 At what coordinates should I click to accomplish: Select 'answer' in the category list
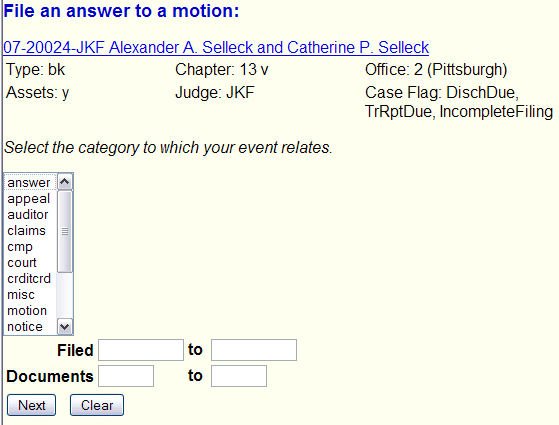[x=31, y=183]
